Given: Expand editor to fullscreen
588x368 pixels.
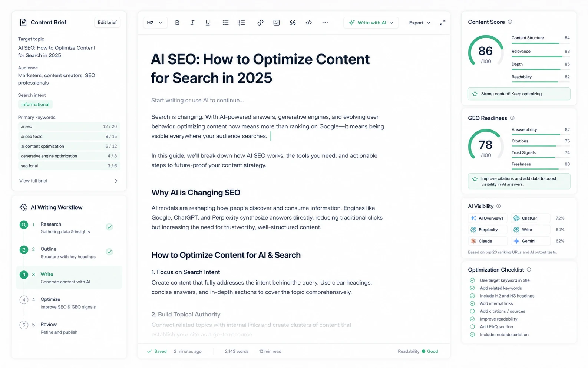Looking at the screenshot, I should pos(443,23).
